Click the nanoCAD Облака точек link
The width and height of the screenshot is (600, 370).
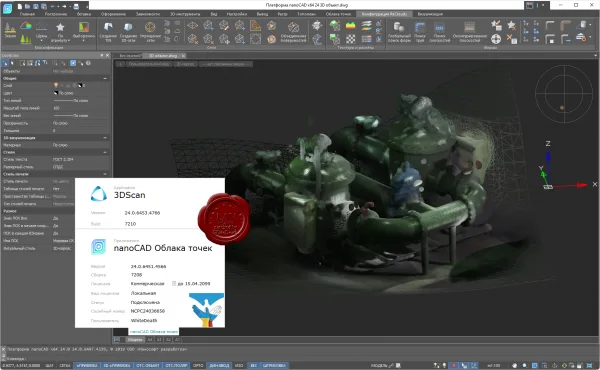click(154, 332)
